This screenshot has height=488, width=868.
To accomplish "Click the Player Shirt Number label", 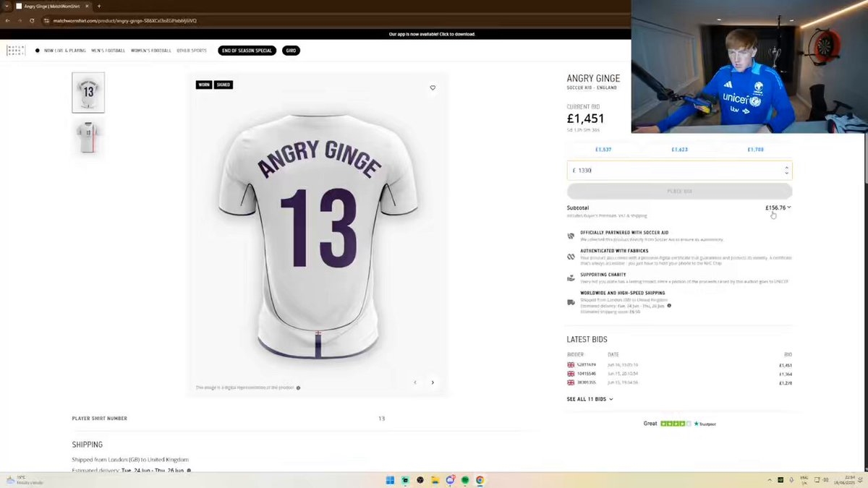I will click(99, 419).
